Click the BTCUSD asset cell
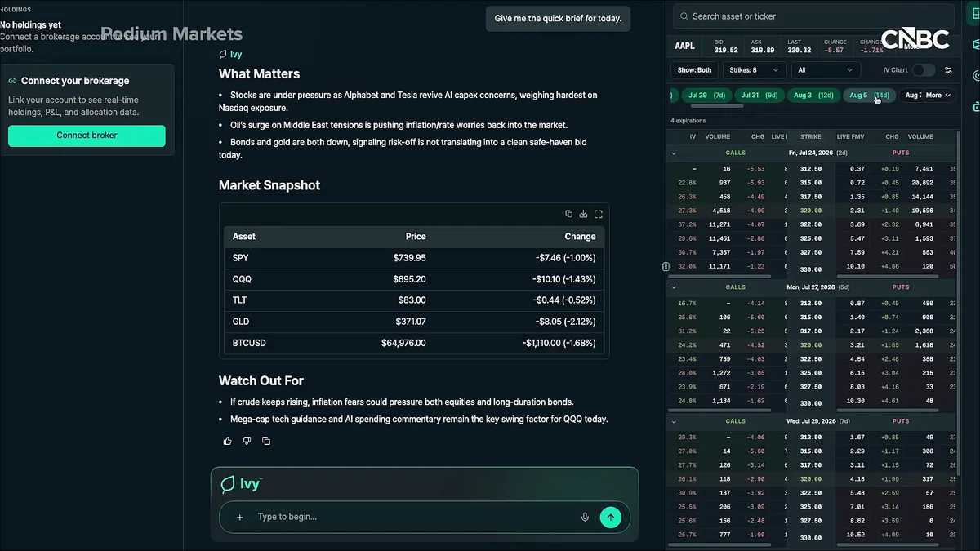Screen dimensions: 980x551 coord(249,343)
